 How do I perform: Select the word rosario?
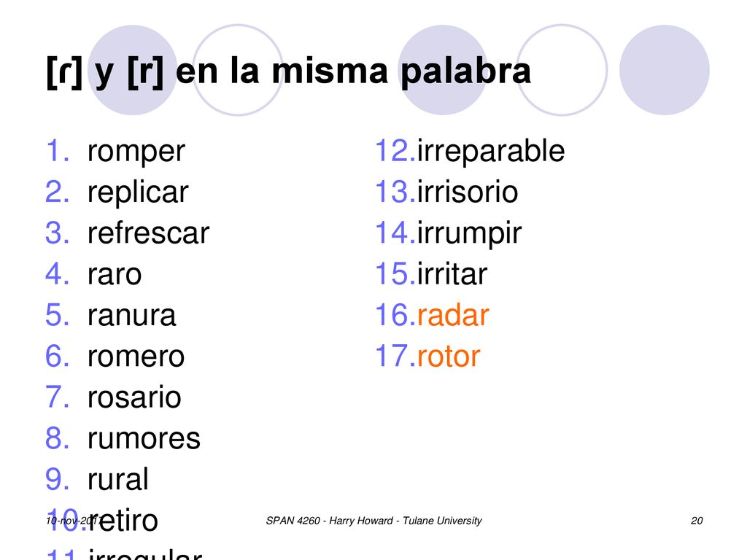[x=134, y=397]
